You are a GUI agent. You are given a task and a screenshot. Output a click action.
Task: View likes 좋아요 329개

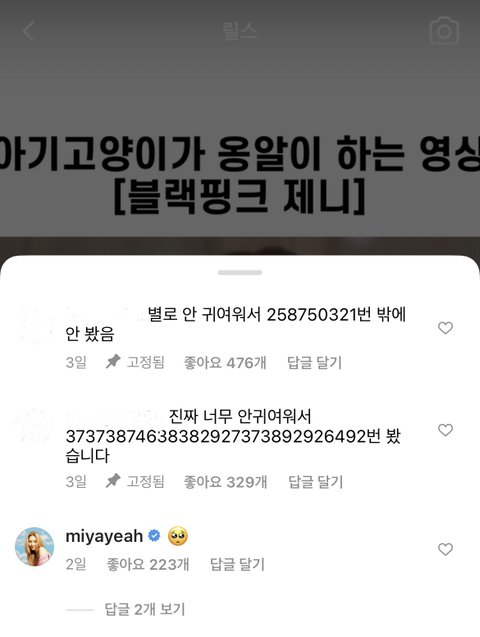(225, 482)
